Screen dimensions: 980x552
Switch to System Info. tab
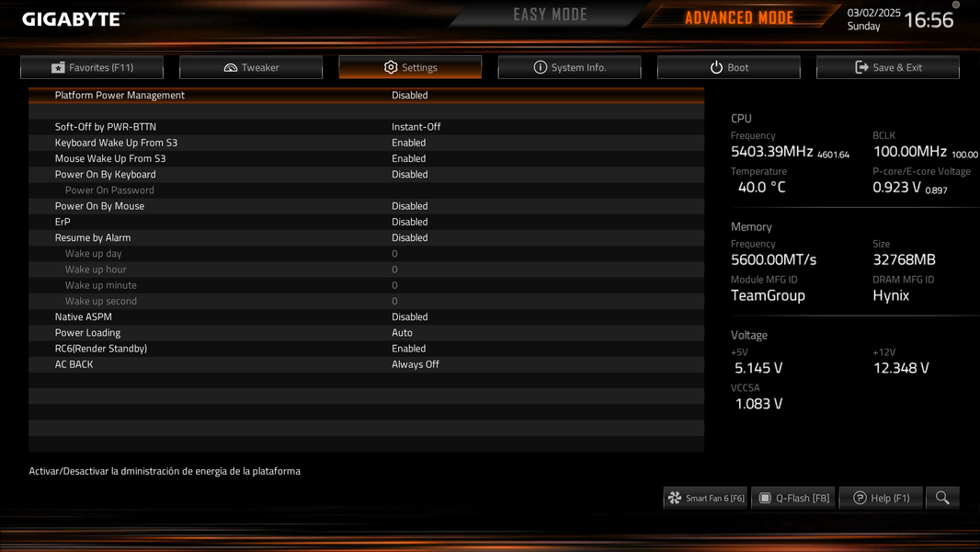tap(569, 67)
